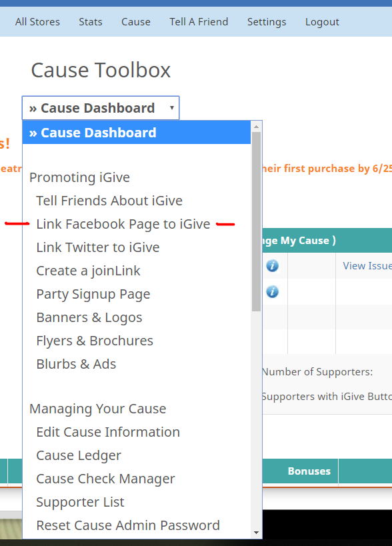Collapse the Cause Dashboard combo box arrow
This screenshot has height=546, width=392.
171,108
